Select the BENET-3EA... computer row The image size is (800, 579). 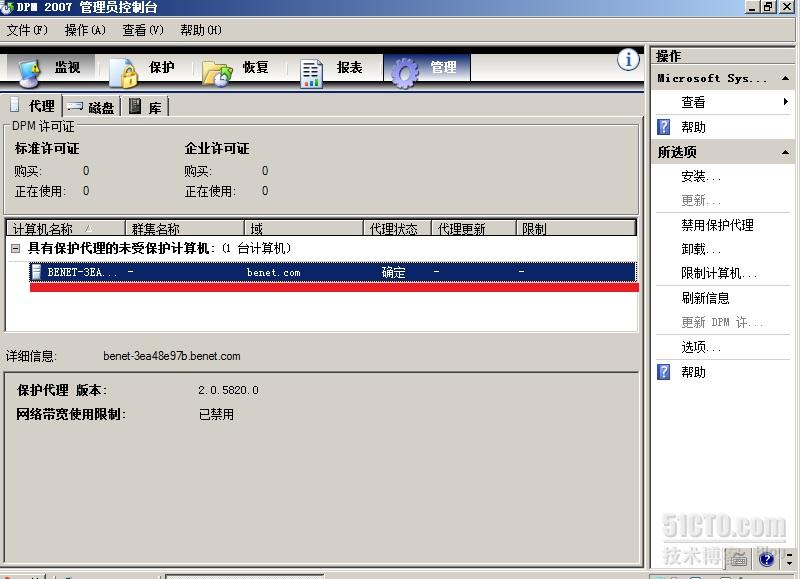[333, 272]
